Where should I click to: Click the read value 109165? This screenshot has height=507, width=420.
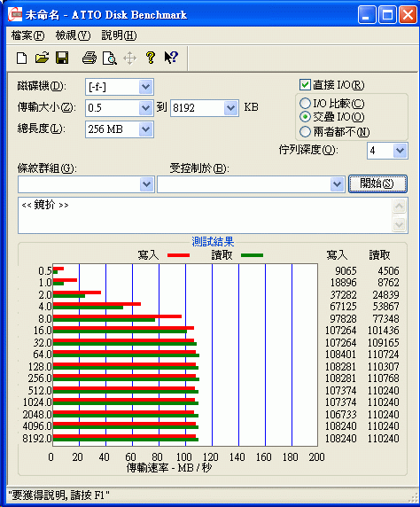[x=383, y=342]
